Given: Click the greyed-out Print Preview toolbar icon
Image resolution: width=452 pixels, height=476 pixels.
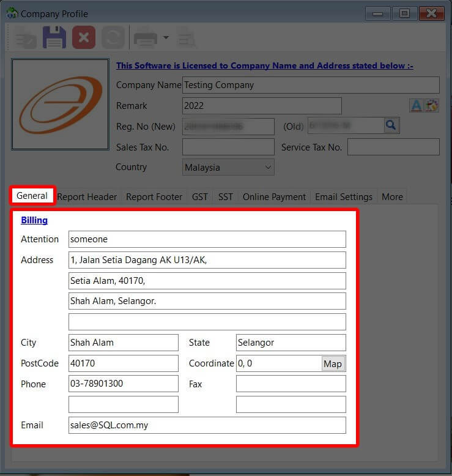Looking at the screenshot, I should click(186, 37).
